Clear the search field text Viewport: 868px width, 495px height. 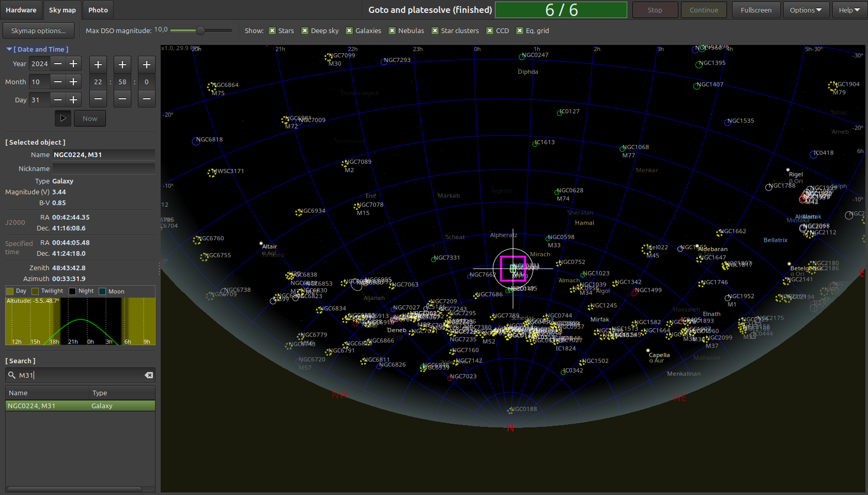point(149,375)
